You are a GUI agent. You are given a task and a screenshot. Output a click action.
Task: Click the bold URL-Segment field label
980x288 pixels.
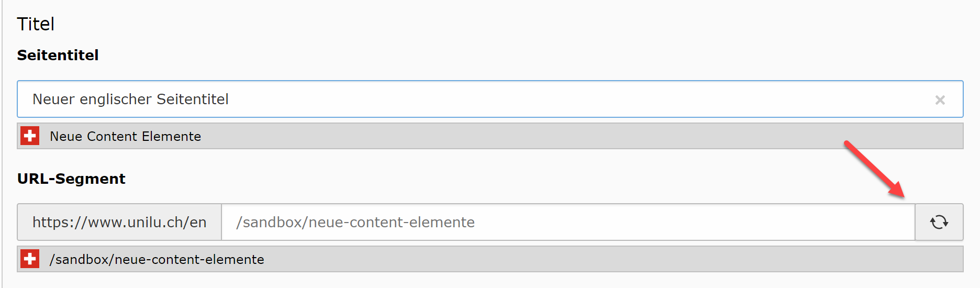click(x=71, y=179)
